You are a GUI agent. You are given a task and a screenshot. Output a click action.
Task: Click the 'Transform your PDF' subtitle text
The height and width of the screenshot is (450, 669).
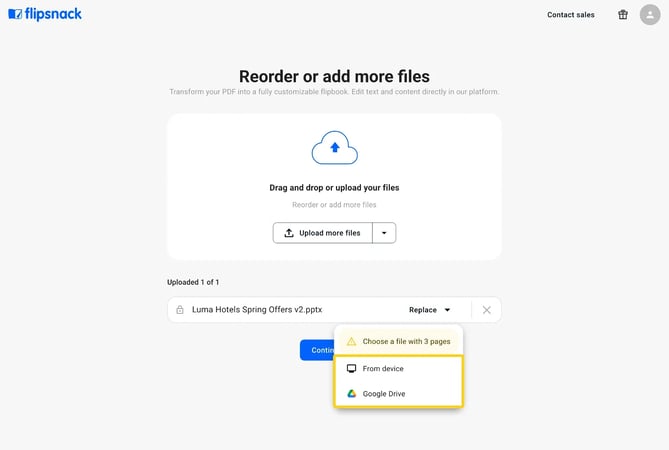(x=334, y=92)
